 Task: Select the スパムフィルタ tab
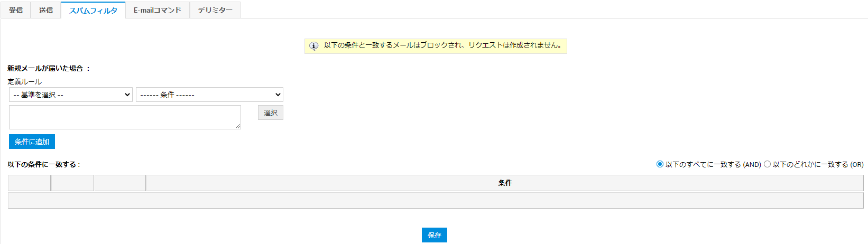tap(93, 11)
